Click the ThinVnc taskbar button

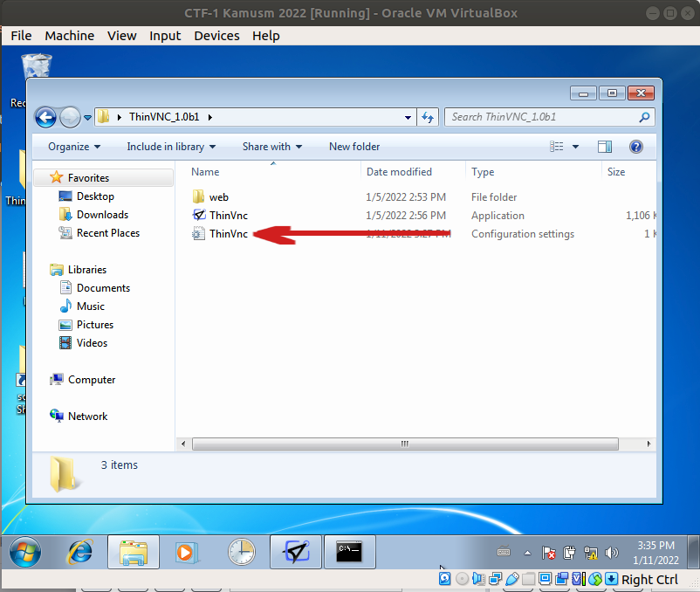296,552
